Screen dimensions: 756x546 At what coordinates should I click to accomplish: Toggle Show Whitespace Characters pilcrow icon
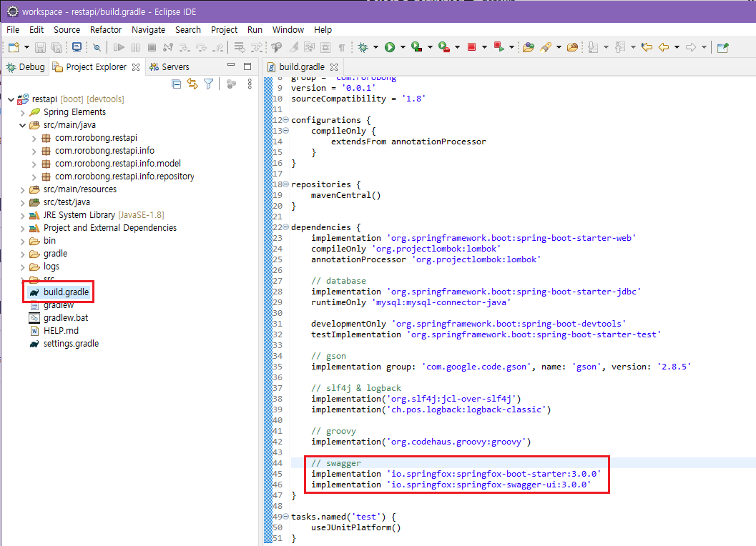(x=341, y=47)
